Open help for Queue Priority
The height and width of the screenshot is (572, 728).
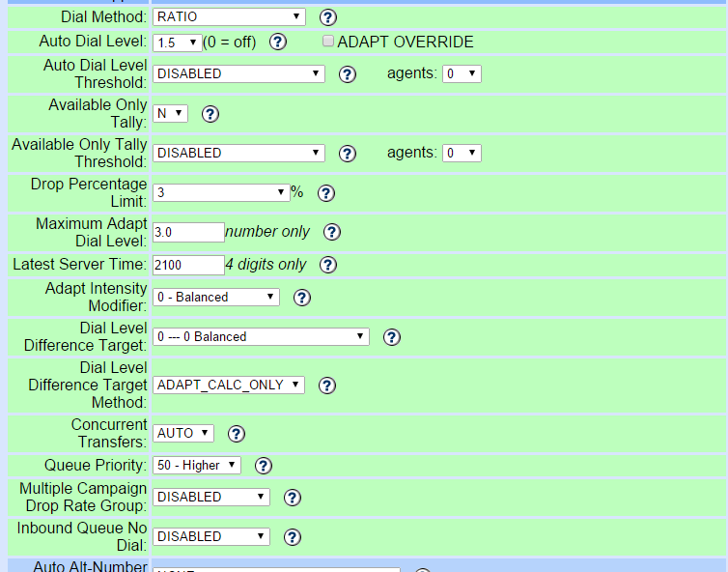[x=264, y=466]
